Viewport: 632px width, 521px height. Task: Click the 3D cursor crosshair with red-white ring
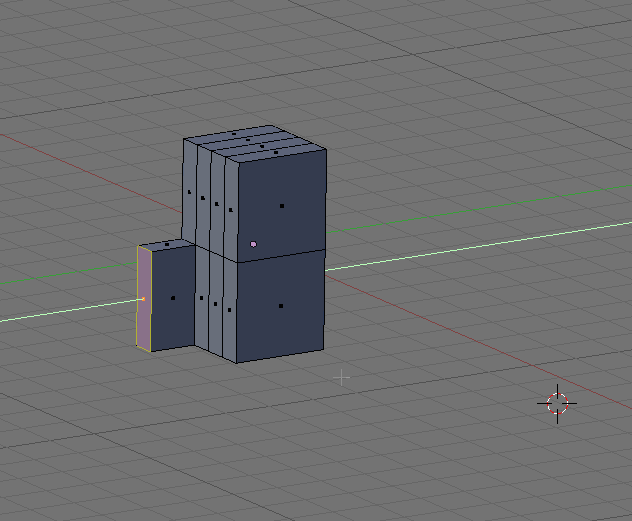coord(557,403)
